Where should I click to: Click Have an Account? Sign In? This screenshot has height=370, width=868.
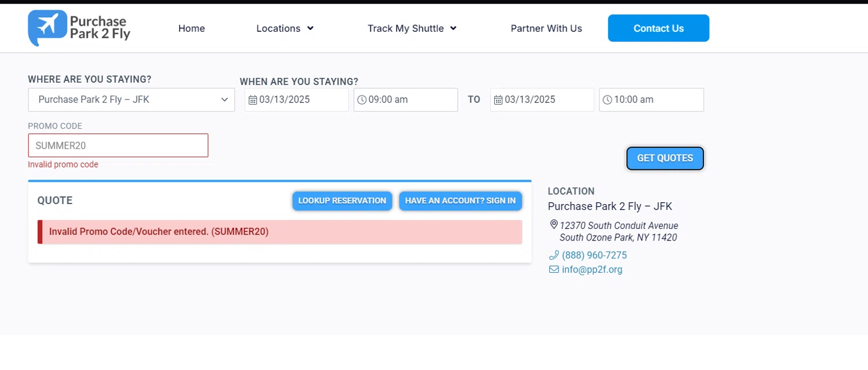tap(460, 201)
